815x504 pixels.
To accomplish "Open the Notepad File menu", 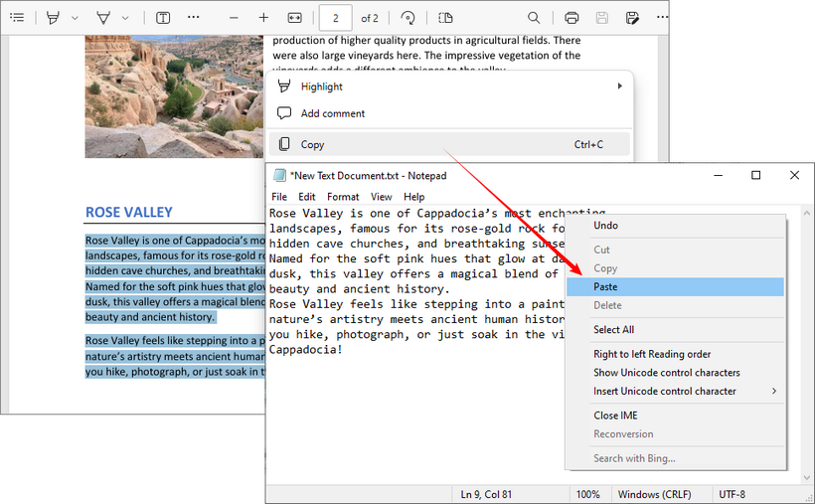I will (x=279, y=197).
